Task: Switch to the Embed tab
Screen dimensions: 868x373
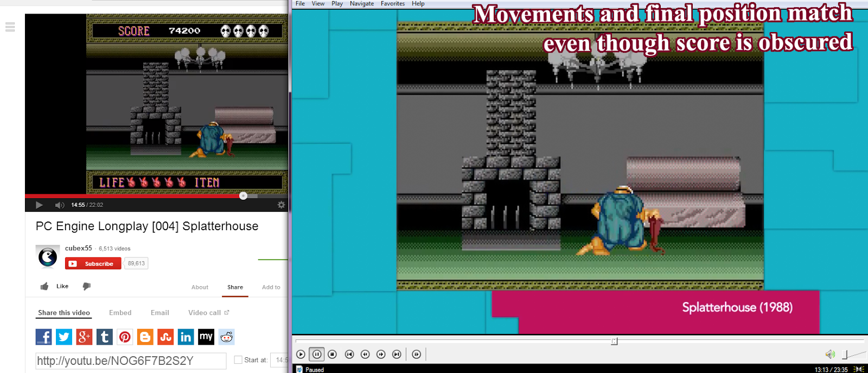Action: [x=120, y=313]
